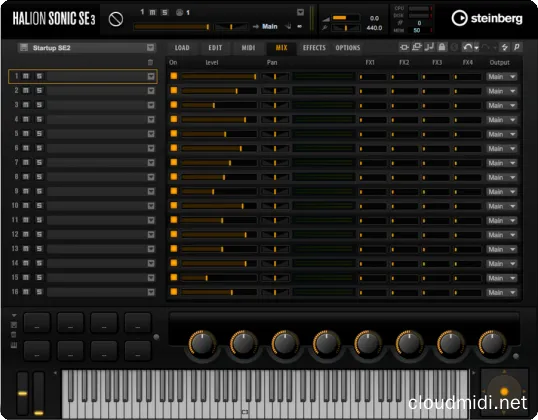Viewport: 538px width, 420px height.
Task: Click the right arrow beside the keyboard
Action: [473, 373]
